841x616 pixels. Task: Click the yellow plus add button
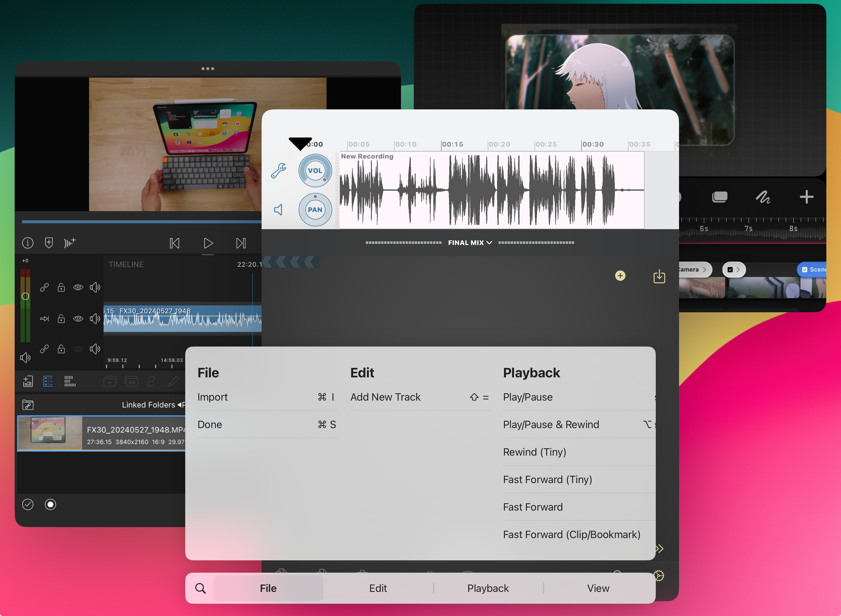[x=620, y=276]
